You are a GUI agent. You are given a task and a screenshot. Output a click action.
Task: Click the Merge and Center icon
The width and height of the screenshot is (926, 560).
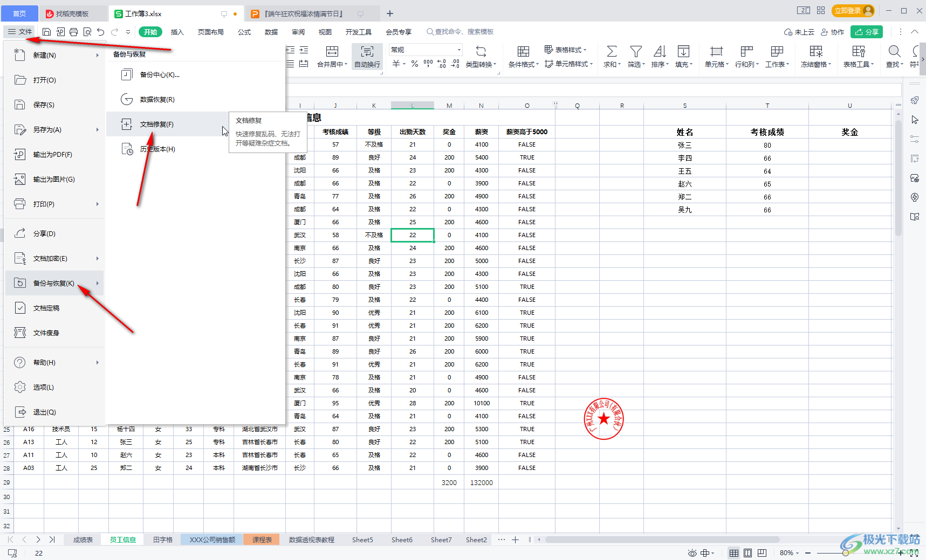[332, 51]
